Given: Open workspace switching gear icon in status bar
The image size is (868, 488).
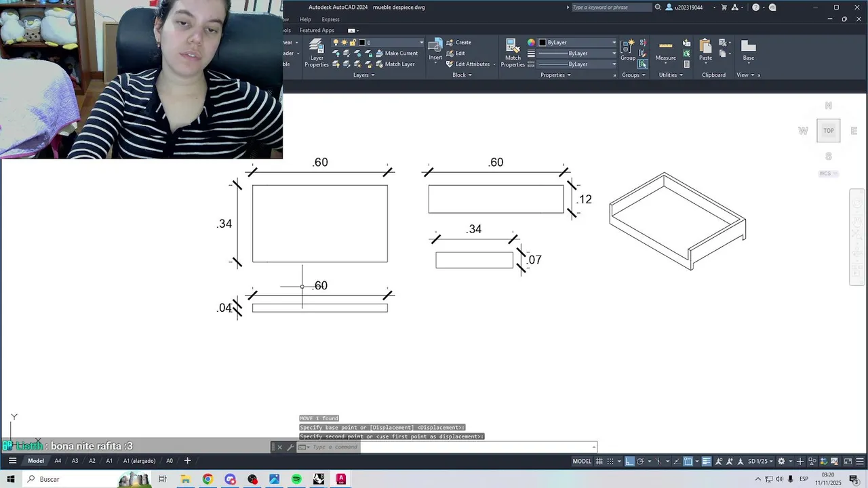Looking at the screenshot, I should (781, 462).
